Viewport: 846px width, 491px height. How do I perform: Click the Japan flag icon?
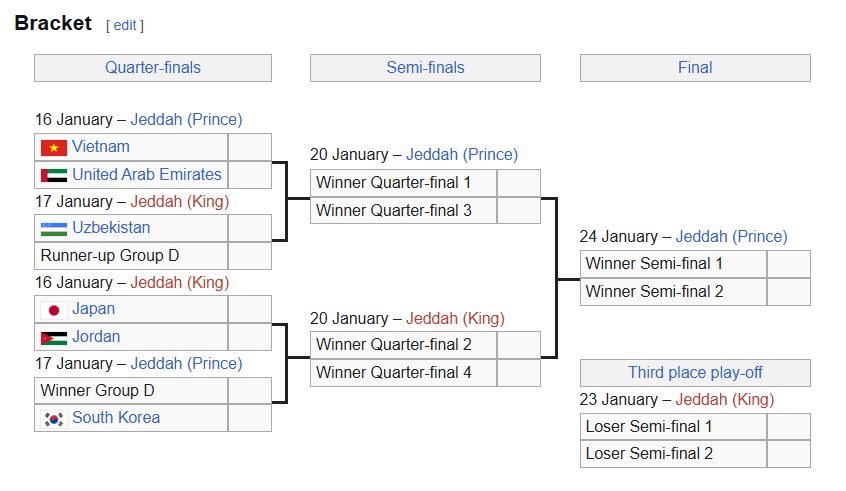point(53,310)
